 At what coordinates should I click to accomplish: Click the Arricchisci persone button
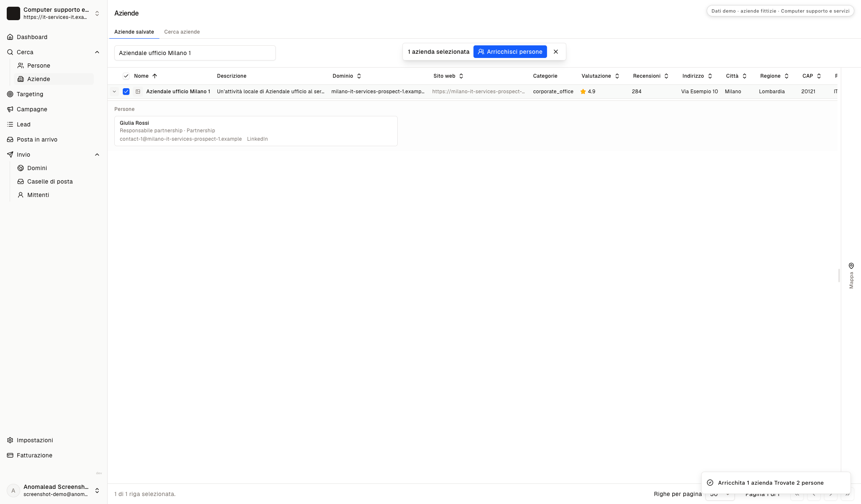click(510, 52)
